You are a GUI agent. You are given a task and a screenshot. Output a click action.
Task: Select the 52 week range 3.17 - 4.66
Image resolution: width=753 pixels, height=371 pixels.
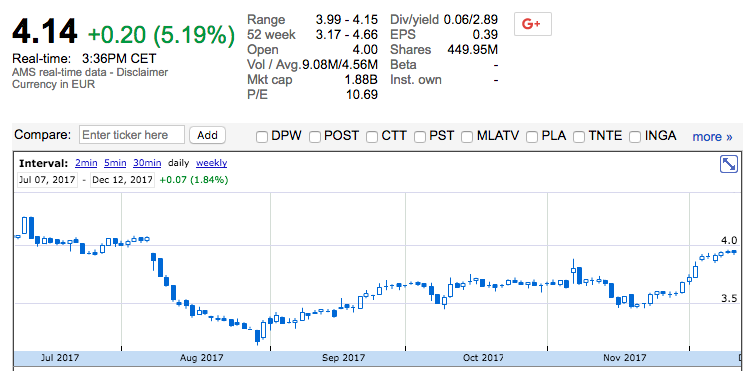click(x=346, y=35)
